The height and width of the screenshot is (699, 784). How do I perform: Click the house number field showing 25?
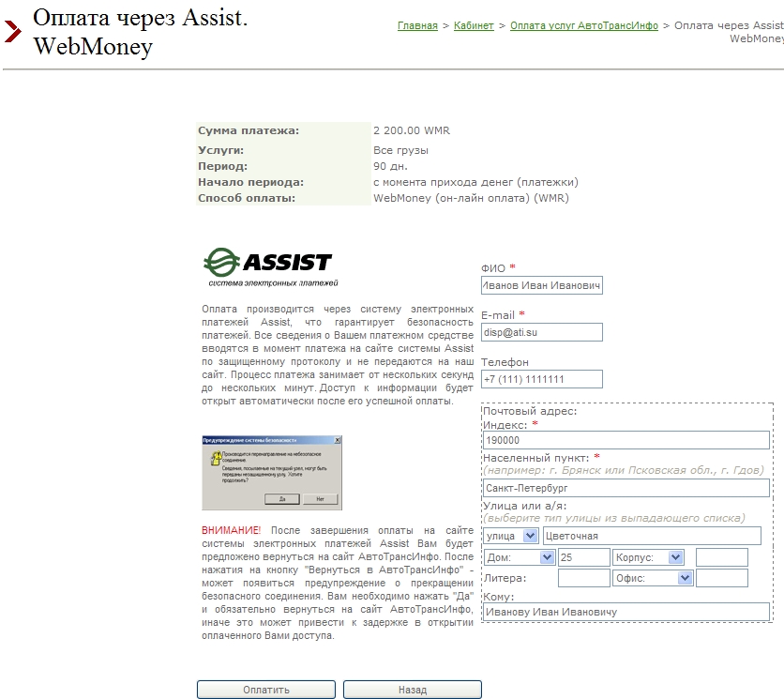(x=583, y=557)
